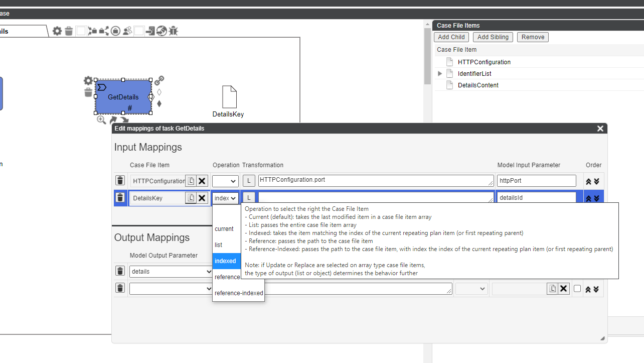Image resolution: width=644 pixels, height=363 pixels.
Task: Delete the HTTPConfiguration input mapping row
Action: pos(120,181)
